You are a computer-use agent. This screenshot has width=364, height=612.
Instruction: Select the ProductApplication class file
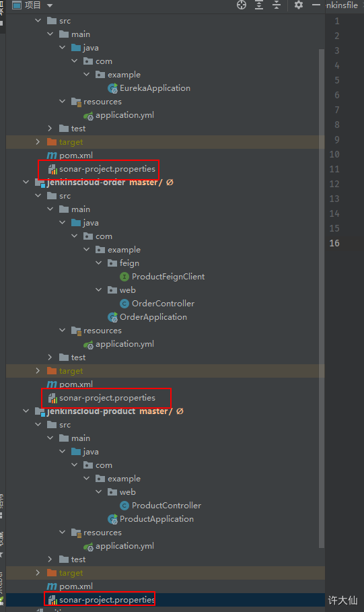point(157,519)
